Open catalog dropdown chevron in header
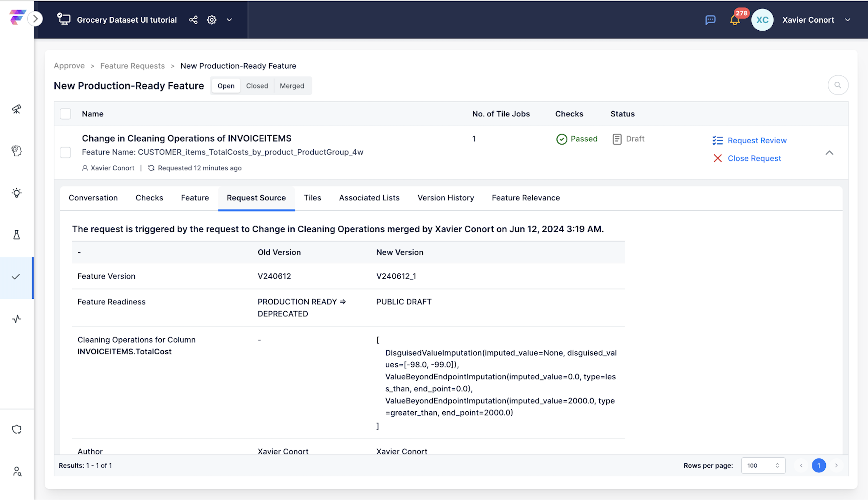The image size is (868, 500). [x=229, y=20]
